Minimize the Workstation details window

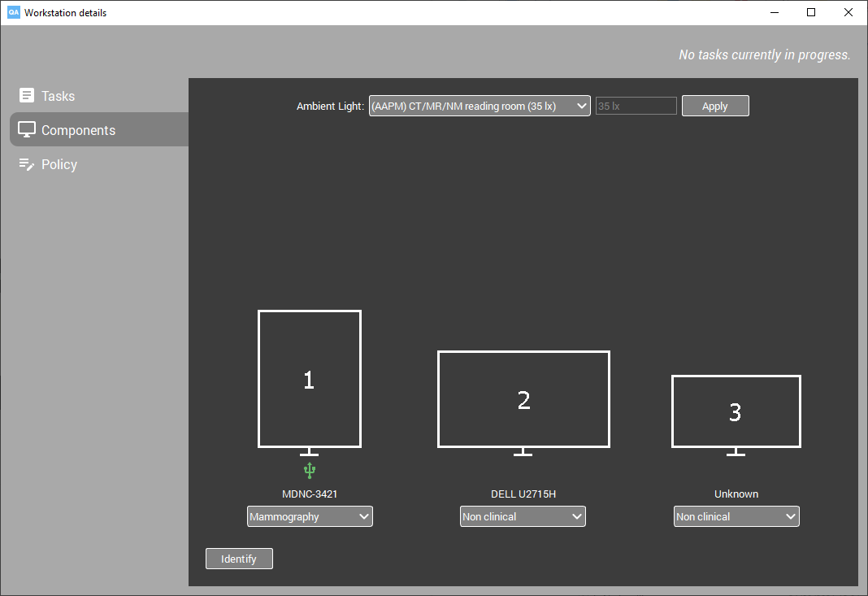click(x=775, y=12)
